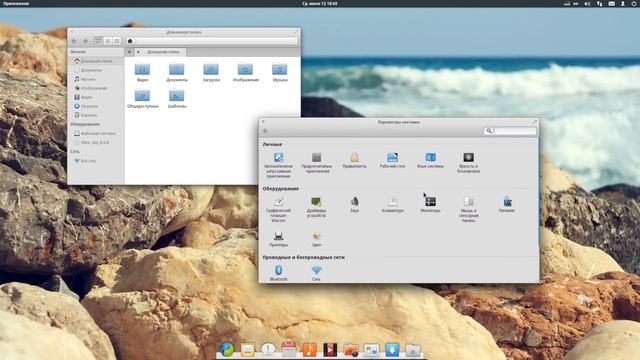The image size is (640, 360).
Task: Launch the Calendar app from dock
Action: click(x=289, y=349)
